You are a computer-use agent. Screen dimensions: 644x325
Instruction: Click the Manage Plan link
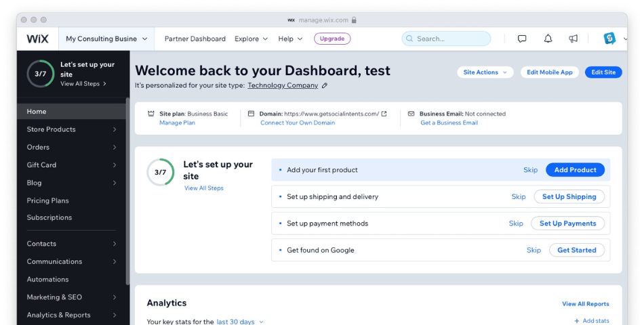point(177,123)
